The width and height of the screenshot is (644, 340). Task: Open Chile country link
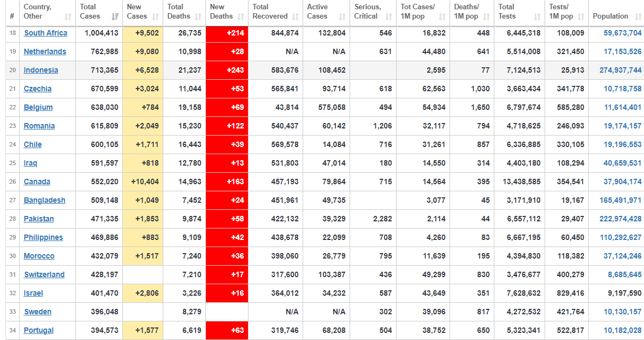click(32, 144)
